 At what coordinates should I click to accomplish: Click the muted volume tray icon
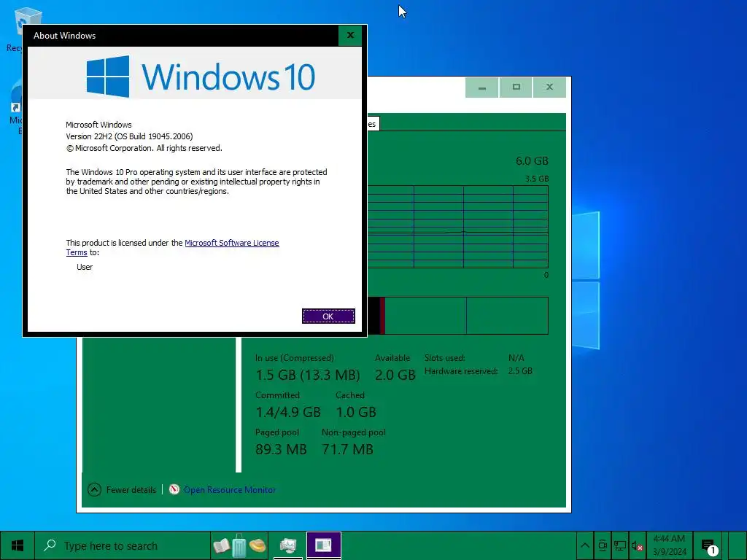point(637,545)
